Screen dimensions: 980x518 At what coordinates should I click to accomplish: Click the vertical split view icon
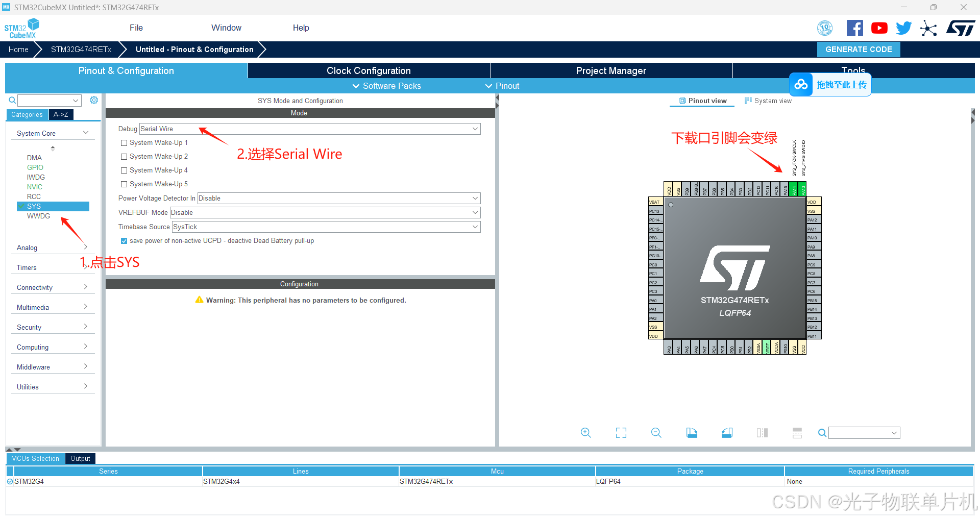click(x=797, y=433)
